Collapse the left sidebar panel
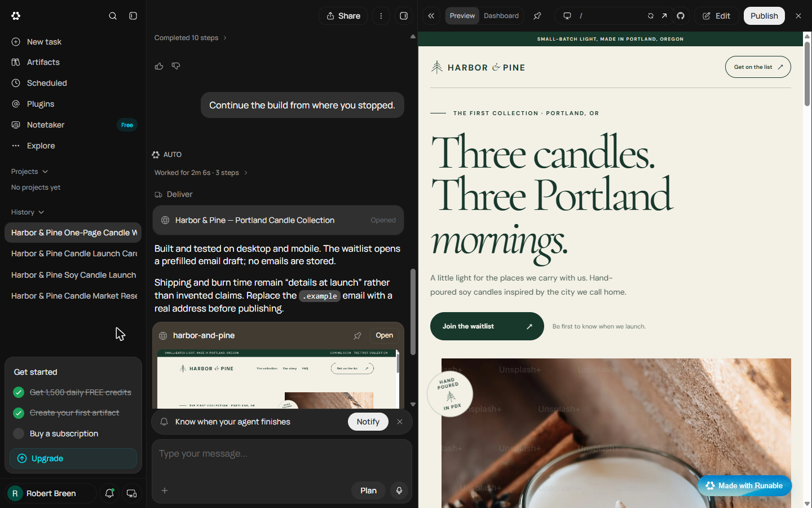This screenshot has width=812, height=508. coord(133,16)
